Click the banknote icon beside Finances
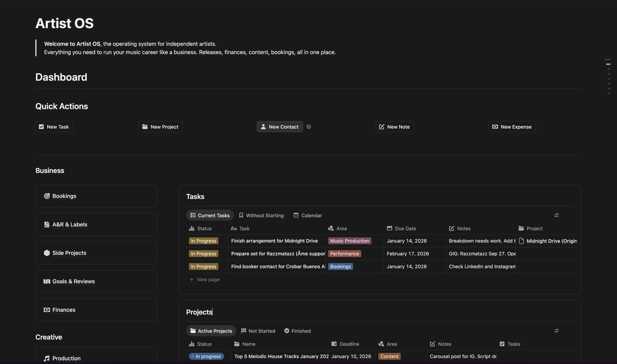Image resolution: width=617 pixels, height=364 pixels. point(47,310)
